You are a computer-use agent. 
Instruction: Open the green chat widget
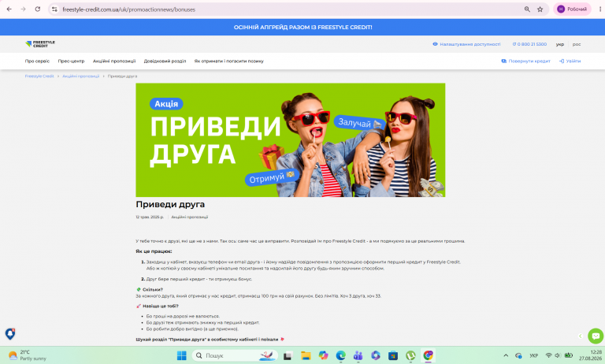click(596, 336)
